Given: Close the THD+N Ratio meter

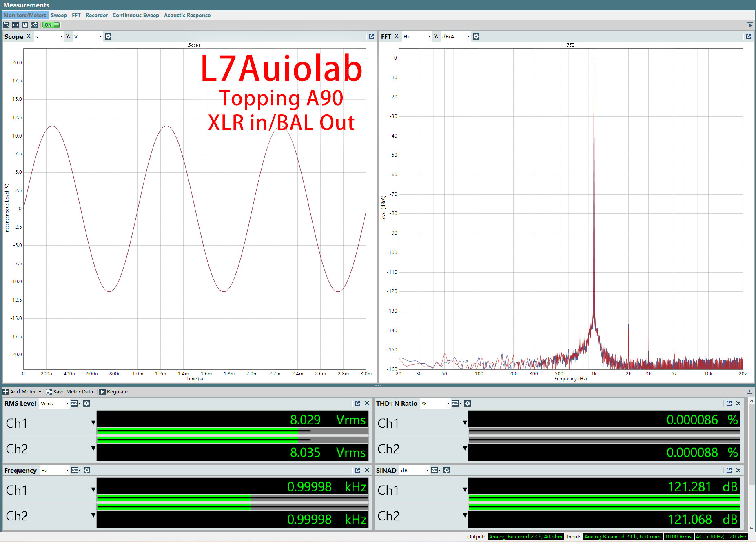Looking at the screenshot, I should pos(738,403).
